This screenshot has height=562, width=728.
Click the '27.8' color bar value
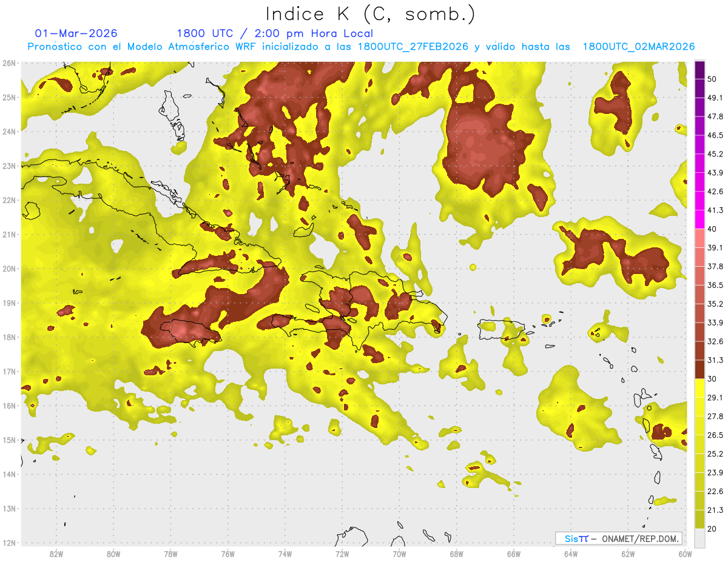click(x=715, y=417)
